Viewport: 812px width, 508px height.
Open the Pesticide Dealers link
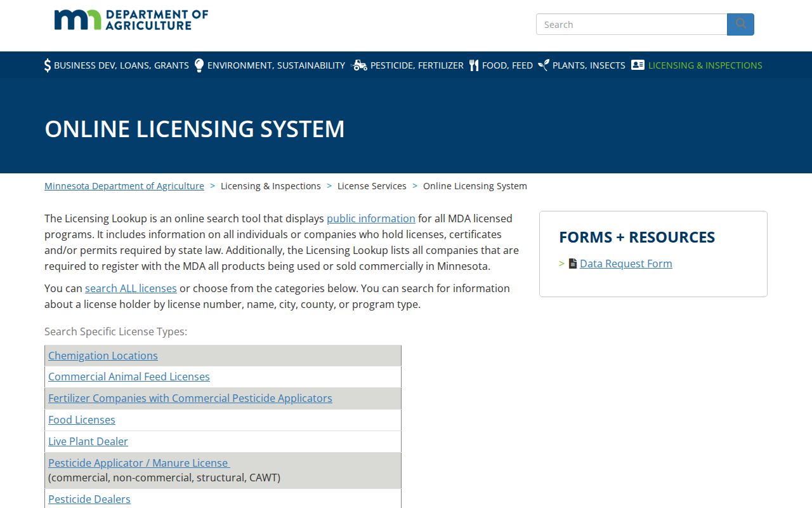click(89, 499)
